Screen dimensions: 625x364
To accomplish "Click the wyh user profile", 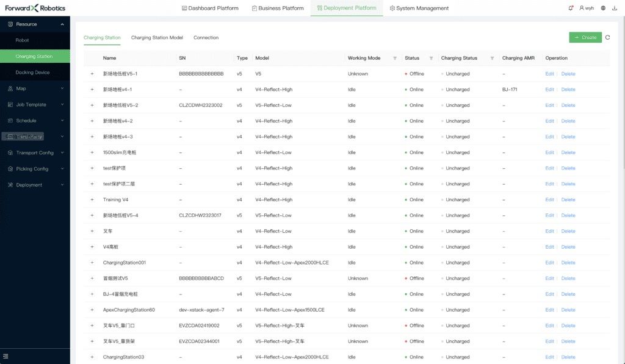I will coord(586,9).
